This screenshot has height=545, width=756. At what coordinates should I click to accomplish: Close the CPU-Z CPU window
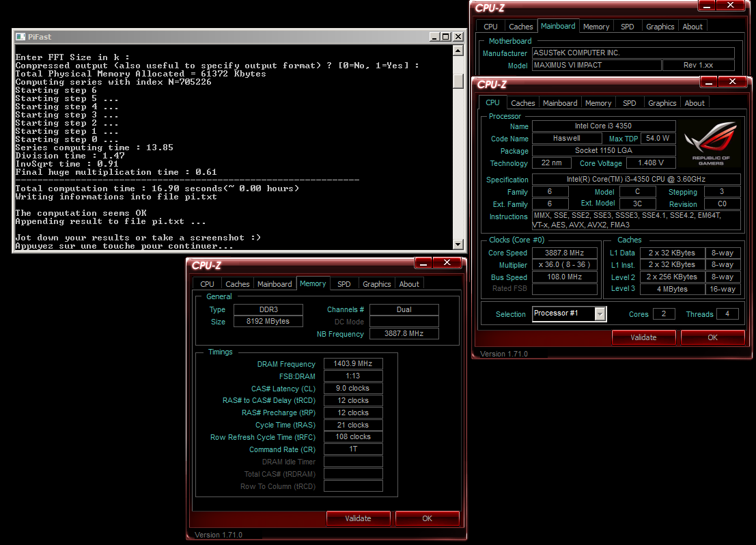pyautogui.click(x=732, y=81)
